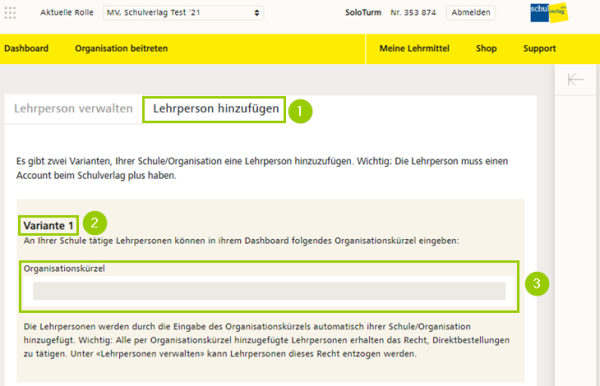Click the Aktuelle Rolle label
The image size is (600, 386).
tap(67, 13)
